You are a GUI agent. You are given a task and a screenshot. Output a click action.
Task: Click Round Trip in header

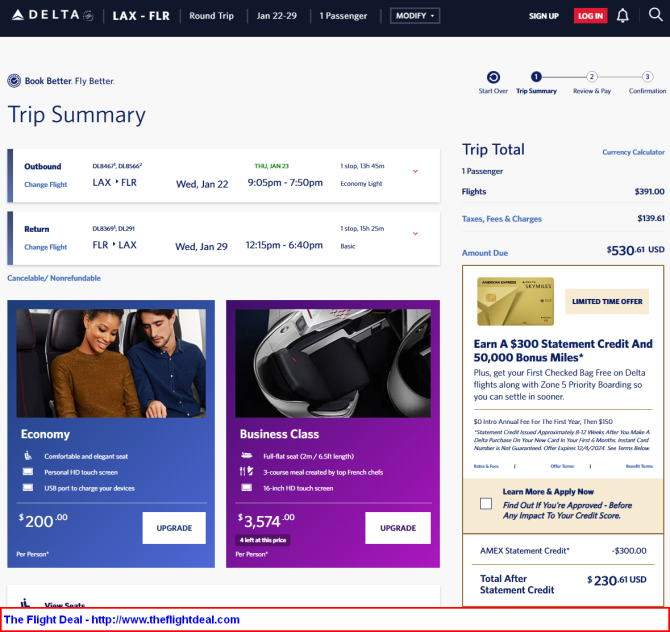[x=212, y=16]
